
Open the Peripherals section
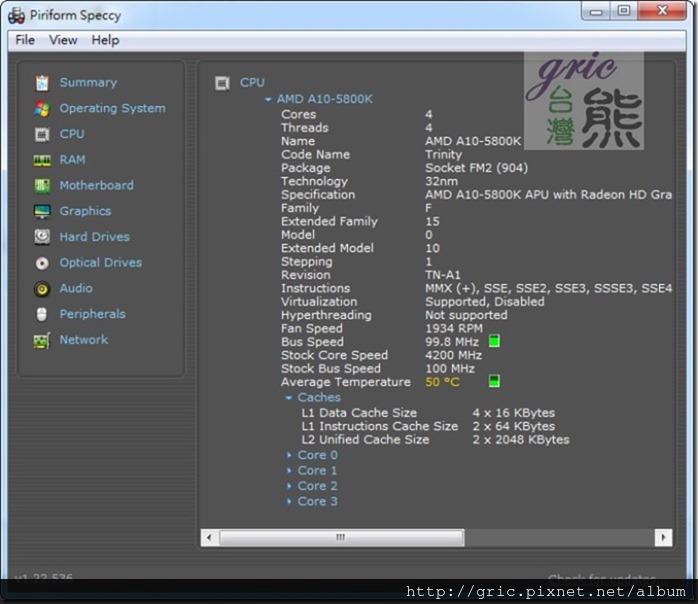click(92, 314)
